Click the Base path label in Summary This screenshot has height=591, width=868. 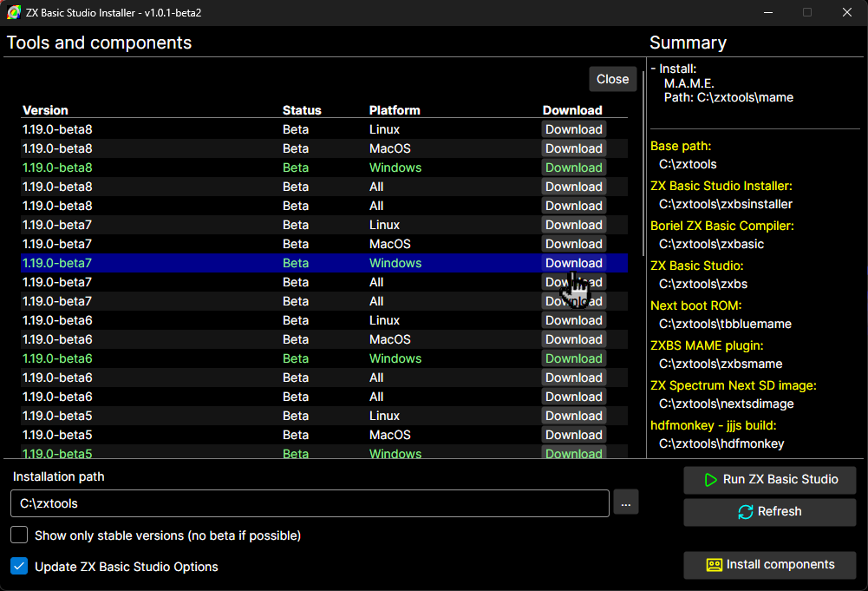tap(681, 146)
